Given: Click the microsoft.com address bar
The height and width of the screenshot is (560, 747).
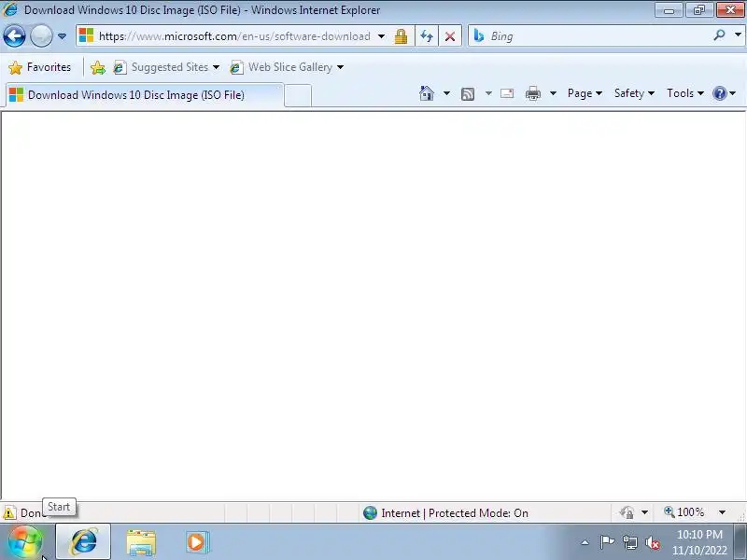Looking at the screenshot, I should pyautogui.click(x=234, y=36).
